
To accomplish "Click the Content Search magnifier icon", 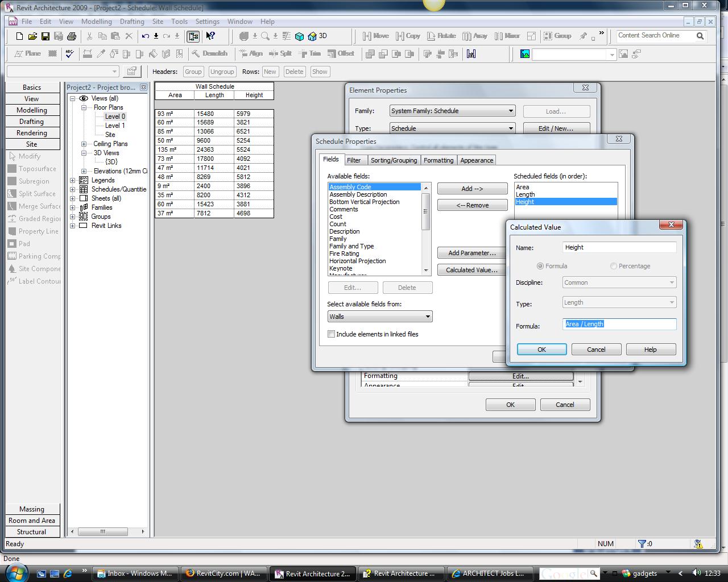I will tap(700, 36).
